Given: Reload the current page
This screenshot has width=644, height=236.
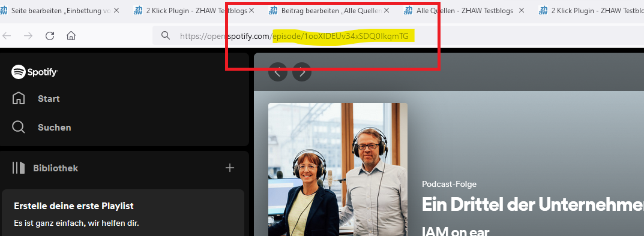Looking at the screenshot, I should (x=50, y=36).
